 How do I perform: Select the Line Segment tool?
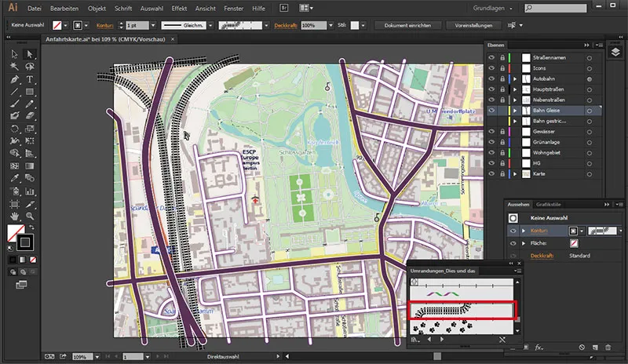(x=14, y=92)
